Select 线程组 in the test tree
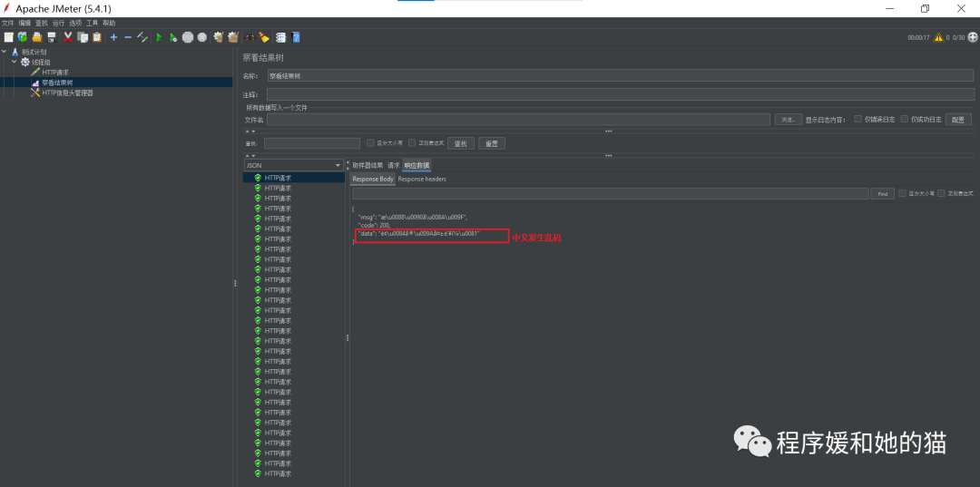This screenshot has height=487, width=980. point(41,62)
